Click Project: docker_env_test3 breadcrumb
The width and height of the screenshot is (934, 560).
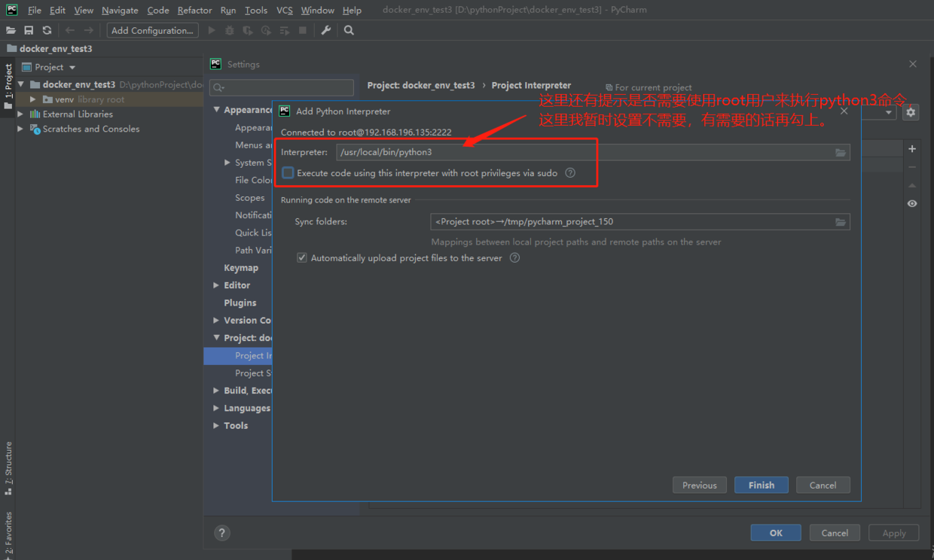[421, 86]
